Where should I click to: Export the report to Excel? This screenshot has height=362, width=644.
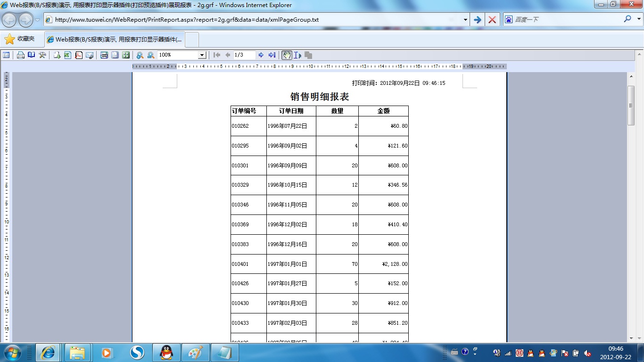(67, 55)
